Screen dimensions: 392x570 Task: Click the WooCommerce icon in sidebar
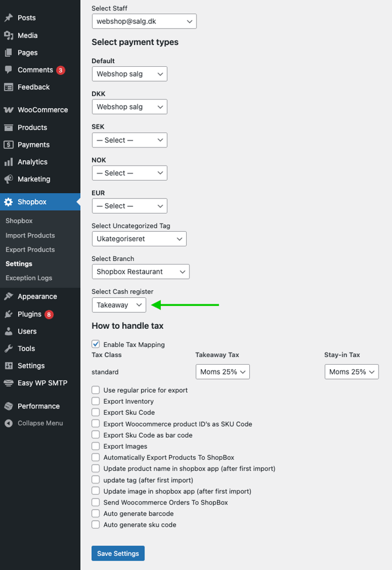click(x=8, y=110)
